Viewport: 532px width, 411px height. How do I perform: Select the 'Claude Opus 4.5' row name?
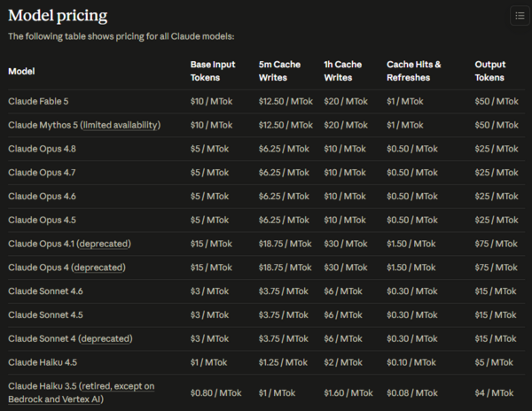42,220
